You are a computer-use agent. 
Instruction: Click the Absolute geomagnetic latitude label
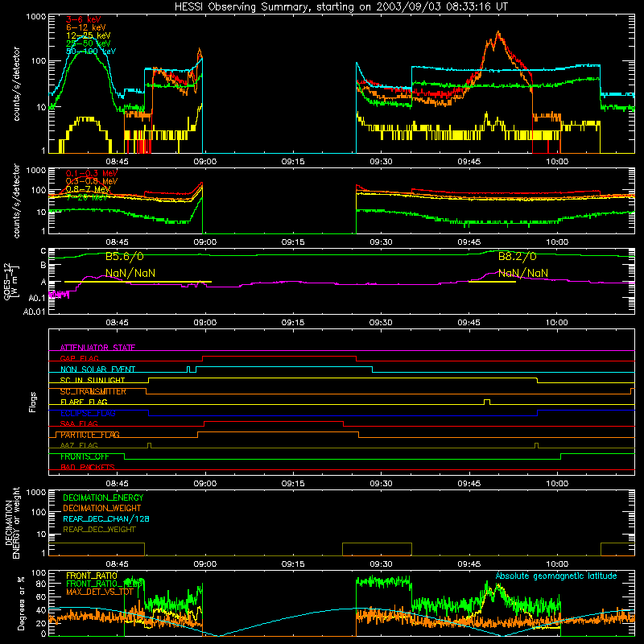(556, 576)
